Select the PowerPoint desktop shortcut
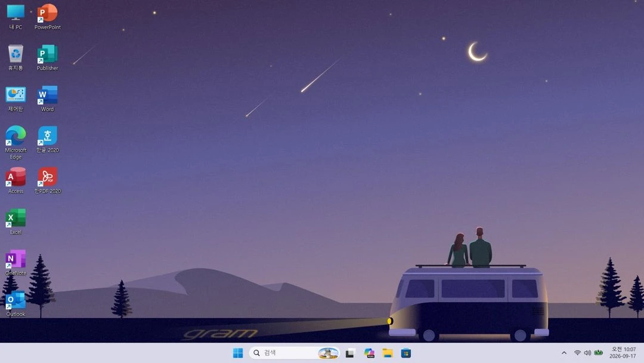The height and width of the screenshot is (363, 644). pyautogui.click(x=48, y=17)
